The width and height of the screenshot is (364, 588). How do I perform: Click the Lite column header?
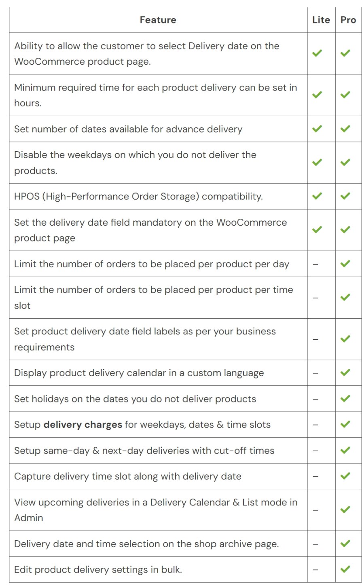321,20
